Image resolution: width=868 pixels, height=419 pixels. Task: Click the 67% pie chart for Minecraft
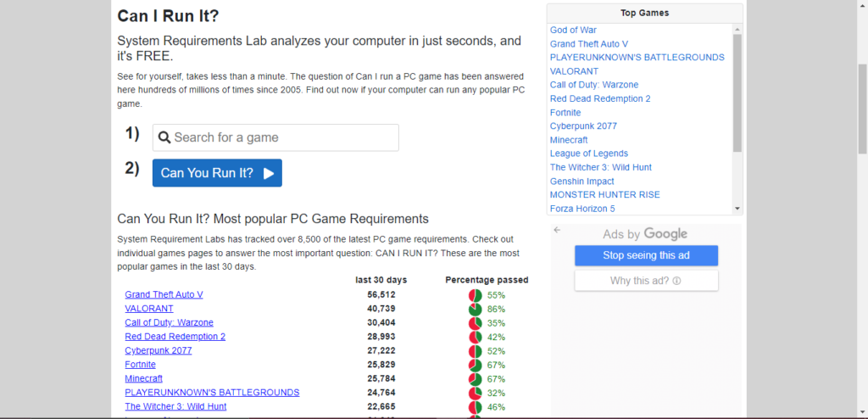click(x=475, y=379)
